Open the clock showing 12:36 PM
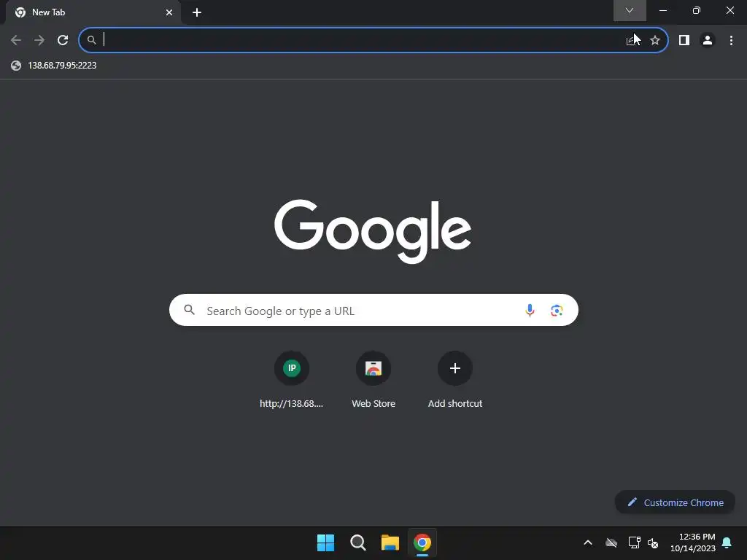The width and height of the screenshot is (747, 560). coord(693,542)
